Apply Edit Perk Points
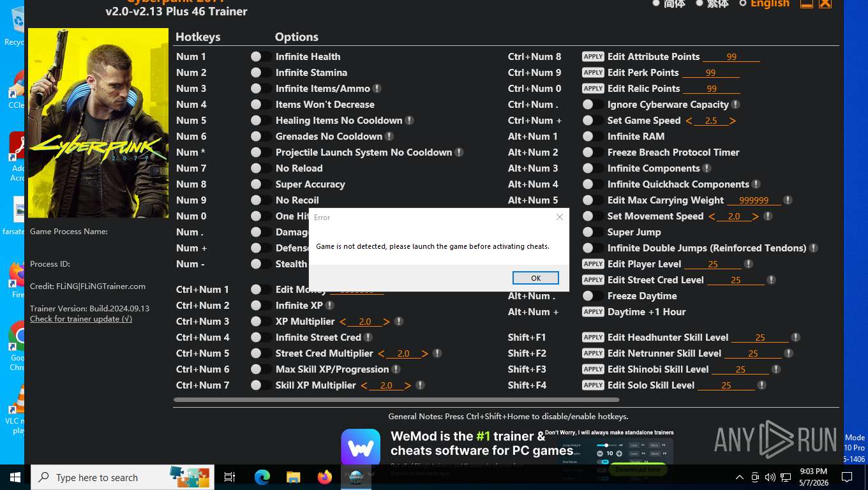This screenshot has width=868, height=490. (593, 73)
